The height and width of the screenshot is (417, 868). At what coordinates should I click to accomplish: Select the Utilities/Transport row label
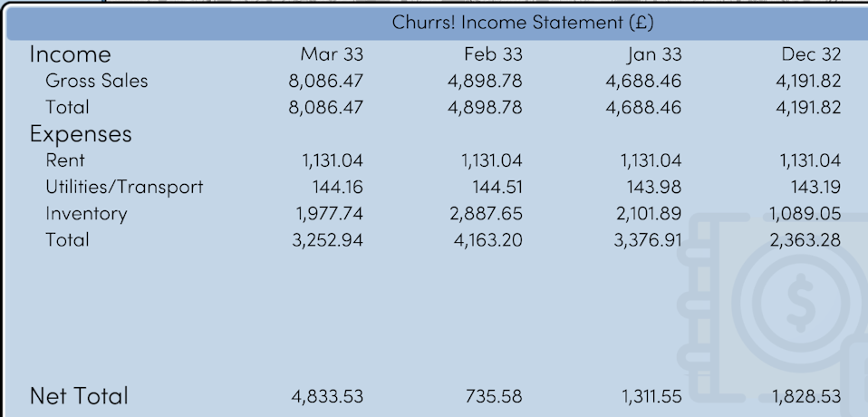(124, 188)
